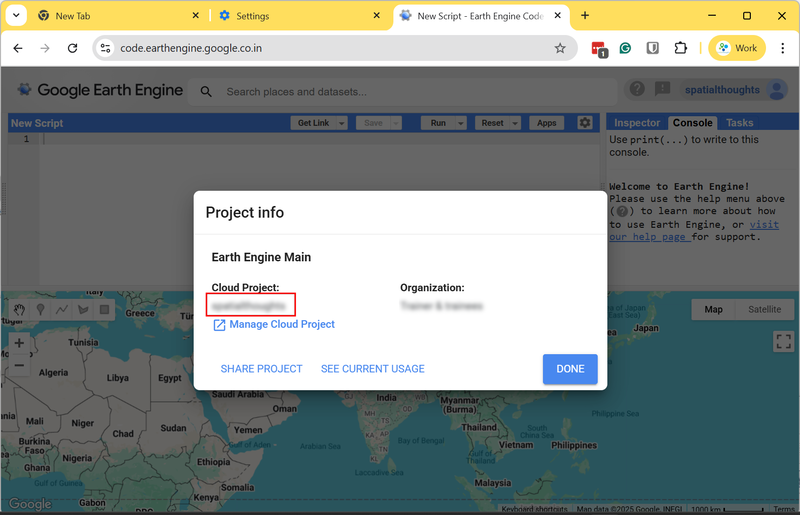The image size is (800, 515).
Task: Open code editor settings gear icon
Action: [x=585, y=122]
